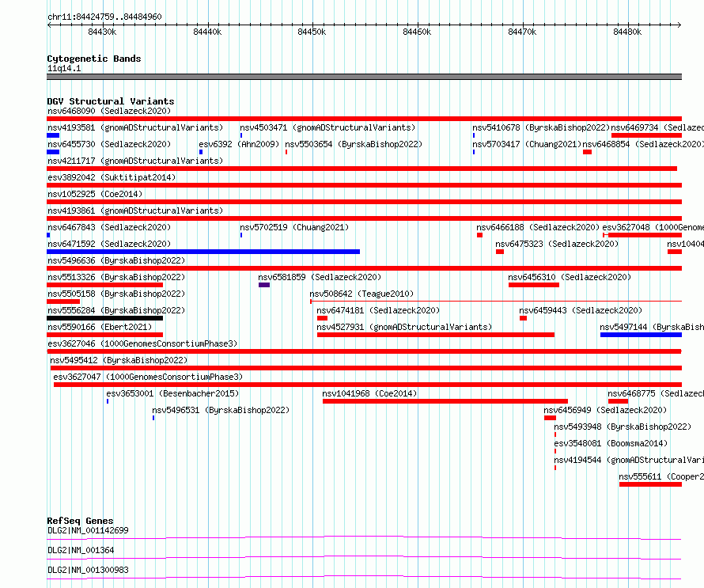The image size is (704, 588).
Task: Open the esv3653001 (Besenbacher2015) label
Action: click(172, 393)
